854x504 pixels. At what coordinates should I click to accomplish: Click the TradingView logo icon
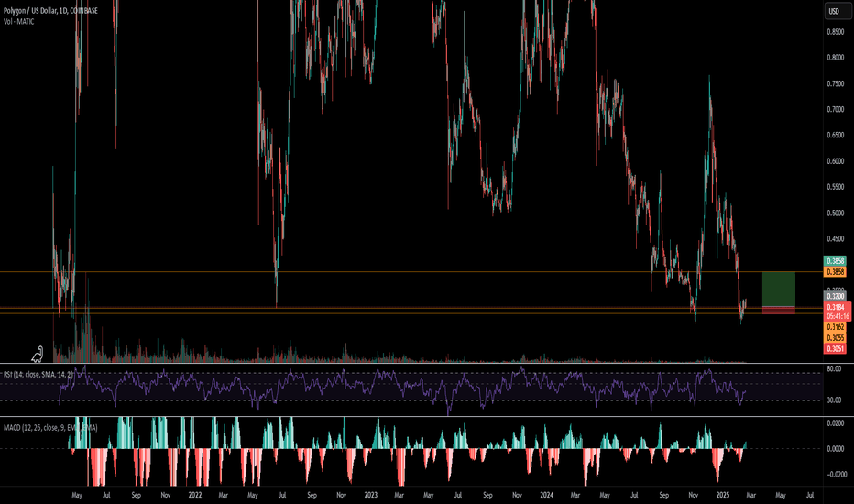[x=37, y=354]
